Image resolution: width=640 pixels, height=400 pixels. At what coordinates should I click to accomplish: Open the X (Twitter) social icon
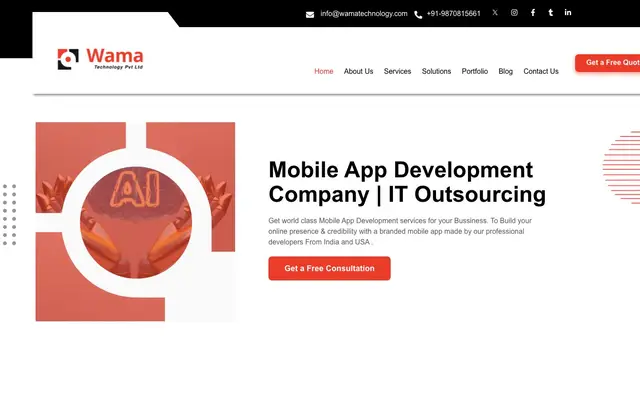pyautogui.click(x=495, y=13)
